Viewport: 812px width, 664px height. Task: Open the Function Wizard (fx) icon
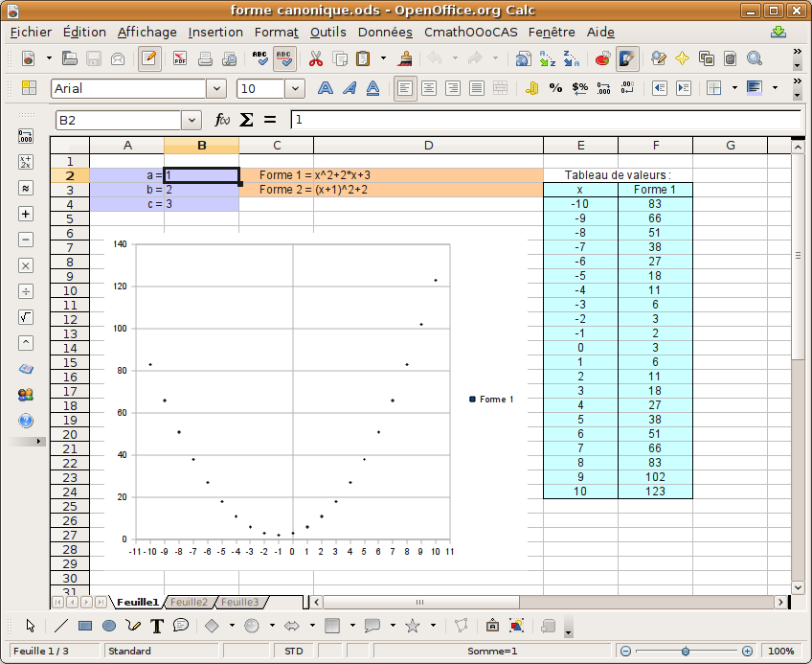pyautogui.click(x=222, y=120)
